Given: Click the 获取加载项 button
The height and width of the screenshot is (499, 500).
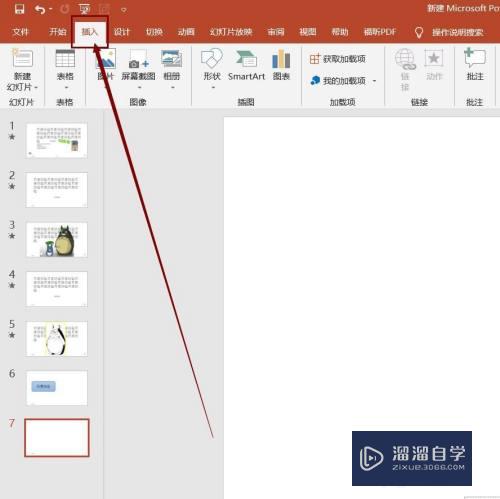Looking at the screenshot, I should click(x=338, y=59).
